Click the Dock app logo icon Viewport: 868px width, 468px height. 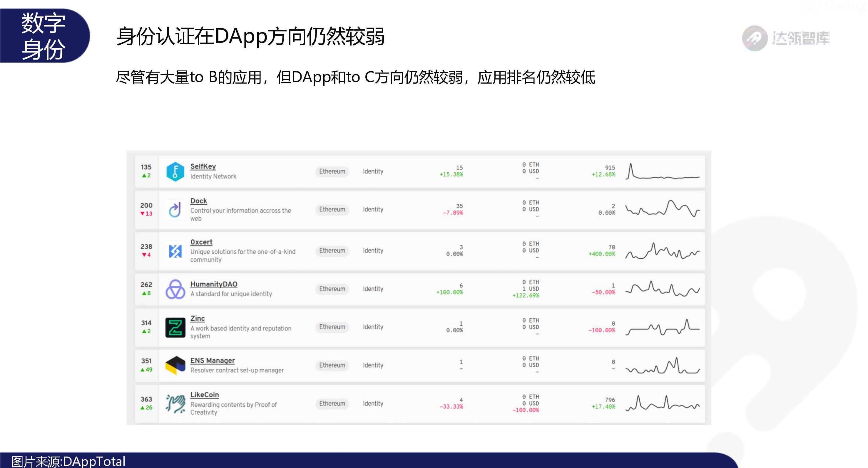pyautogui.click(x=175, y=210)
